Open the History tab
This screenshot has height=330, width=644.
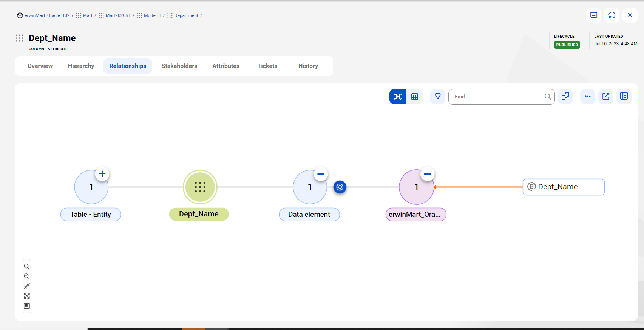point(308,66)
